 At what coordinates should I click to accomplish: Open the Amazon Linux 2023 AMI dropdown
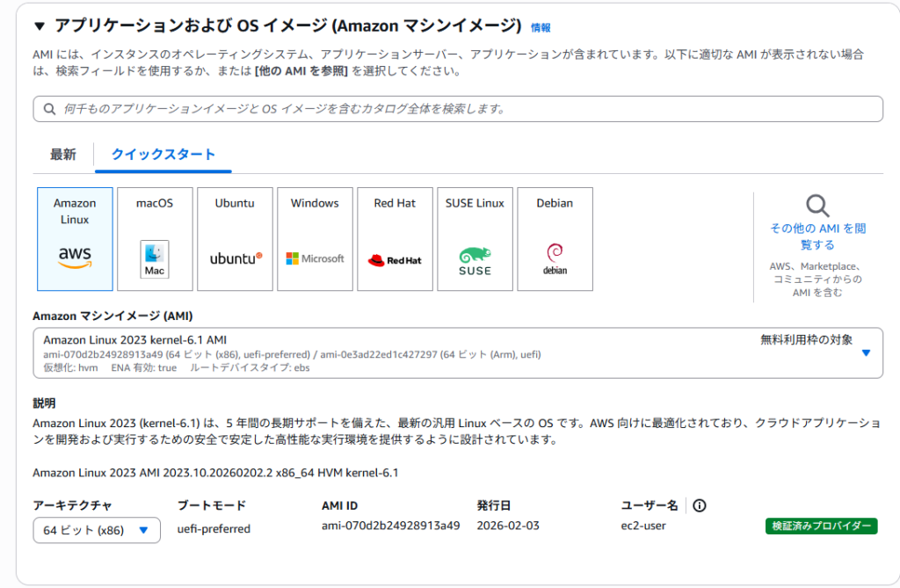865,352
